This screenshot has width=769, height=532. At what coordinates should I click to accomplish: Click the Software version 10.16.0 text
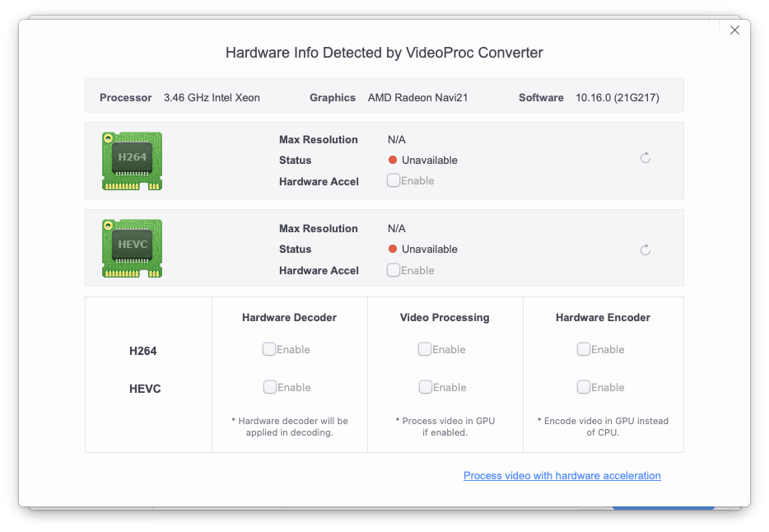coord(617,98)
